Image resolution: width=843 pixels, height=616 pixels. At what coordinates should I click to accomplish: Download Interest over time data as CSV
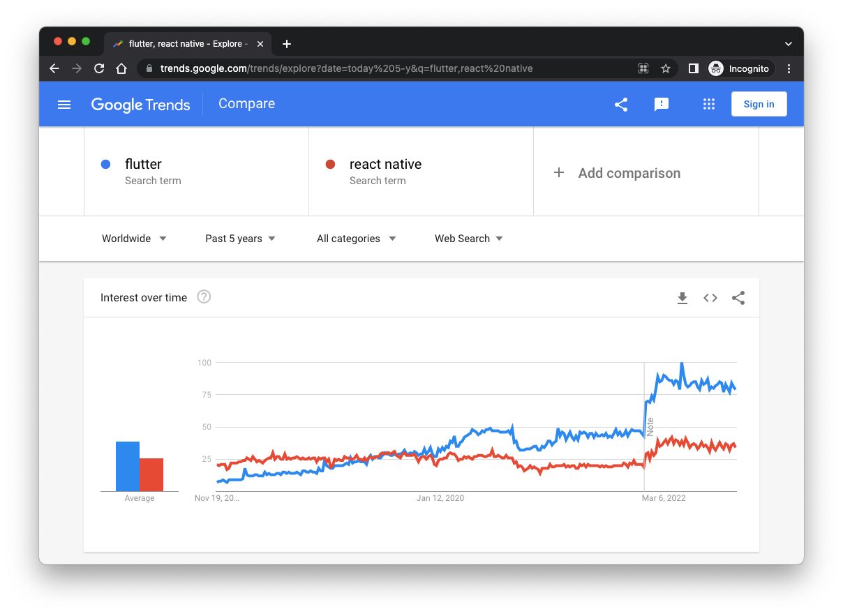[682, 298]
